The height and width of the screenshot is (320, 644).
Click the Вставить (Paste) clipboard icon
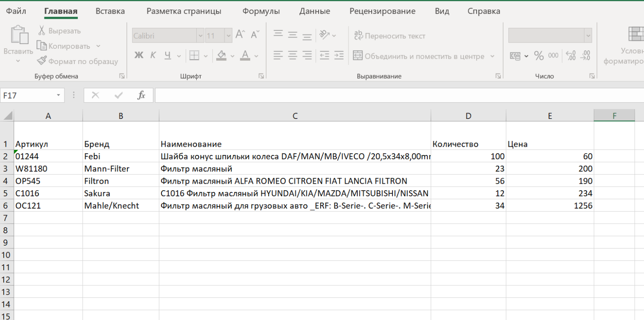(19, 35)
